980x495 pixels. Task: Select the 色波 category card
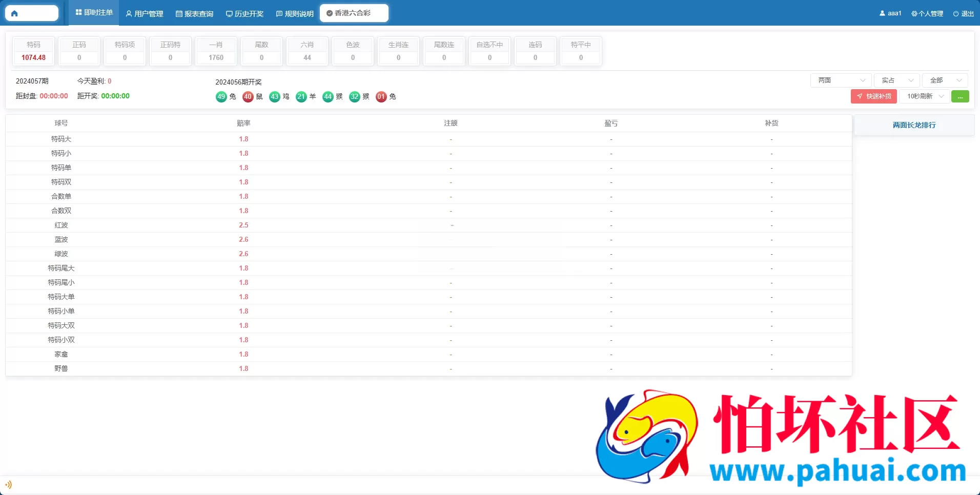353,51
